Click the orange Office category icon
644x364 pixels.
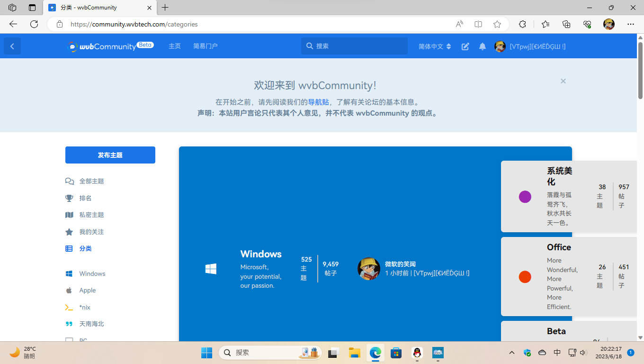[525, 277]
